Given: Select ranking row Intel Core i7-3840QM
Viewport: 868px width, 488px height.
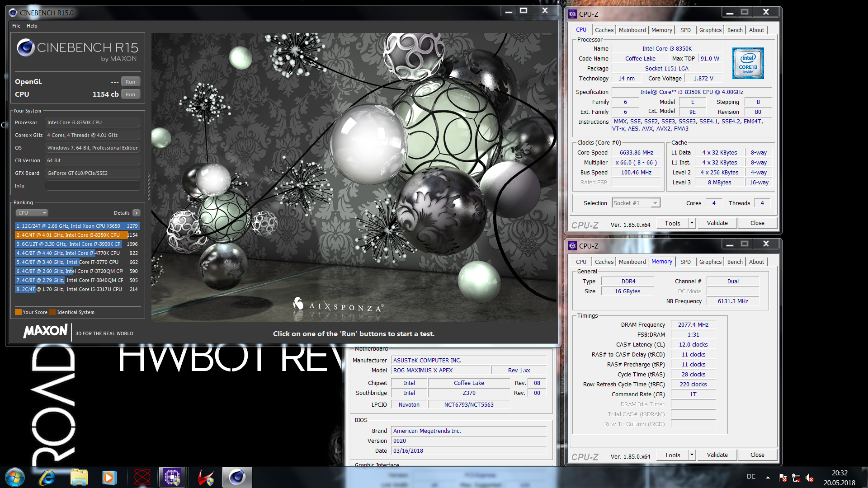Looking at the screenshot, I should click(77, 280).
